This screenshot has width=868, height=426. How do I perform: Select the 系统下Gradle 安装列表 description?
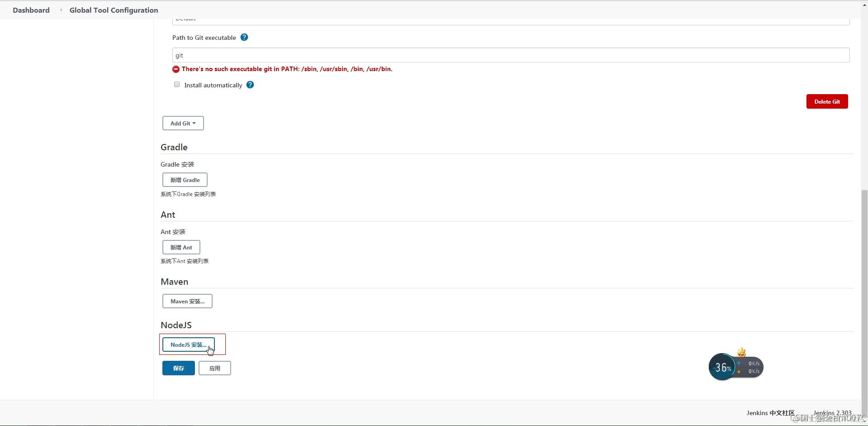click(x=188, y=194)
